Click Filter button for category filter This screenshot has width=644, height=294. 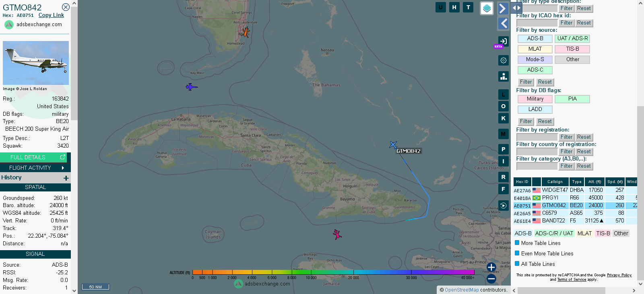566,166
